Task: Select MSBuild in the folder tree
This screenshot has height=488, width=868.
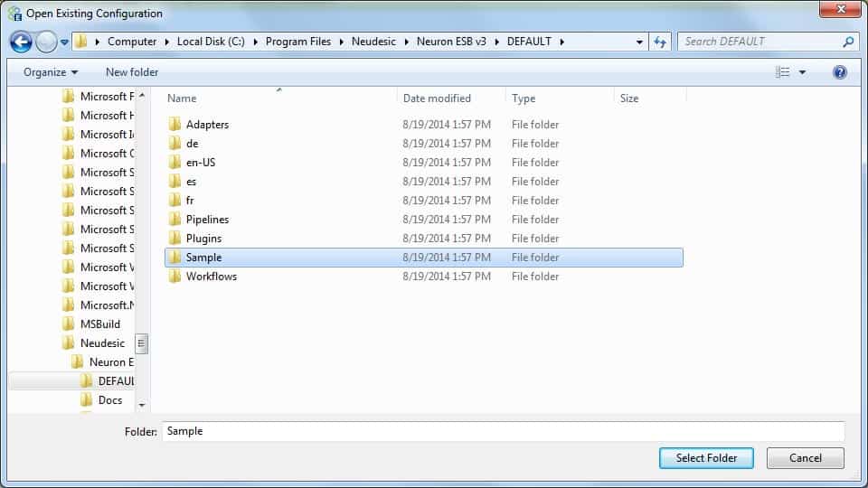Action: [99, 324]
